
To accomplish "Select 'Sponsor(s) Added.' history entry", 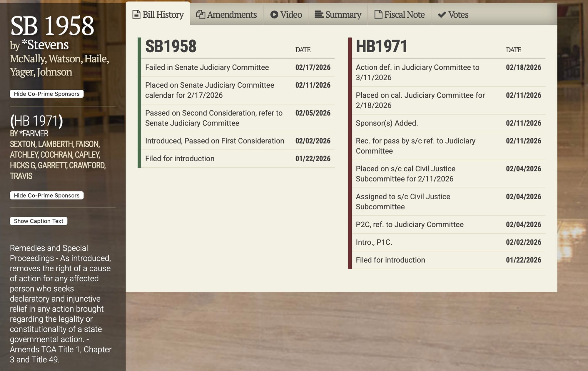I will 387,123.
